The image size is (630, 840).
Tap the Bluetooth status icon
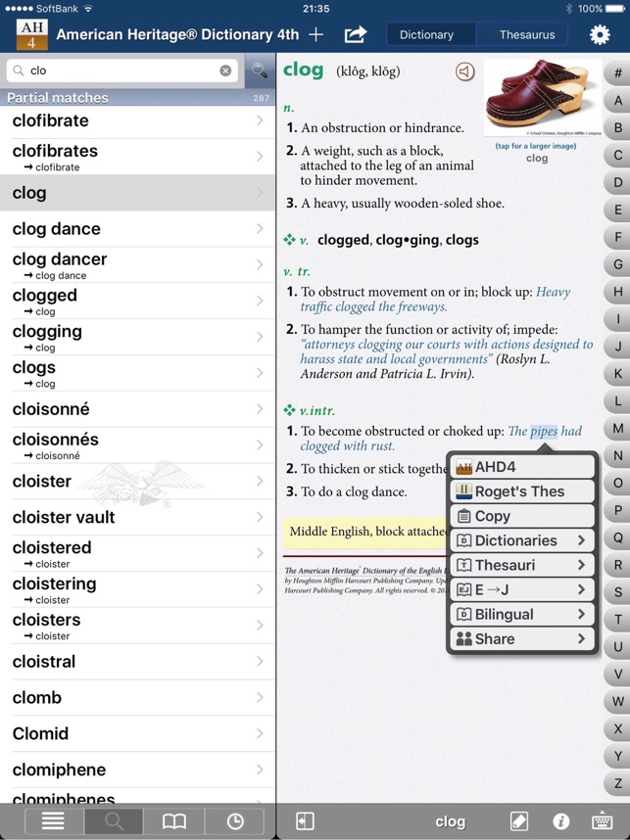point(569,9)
